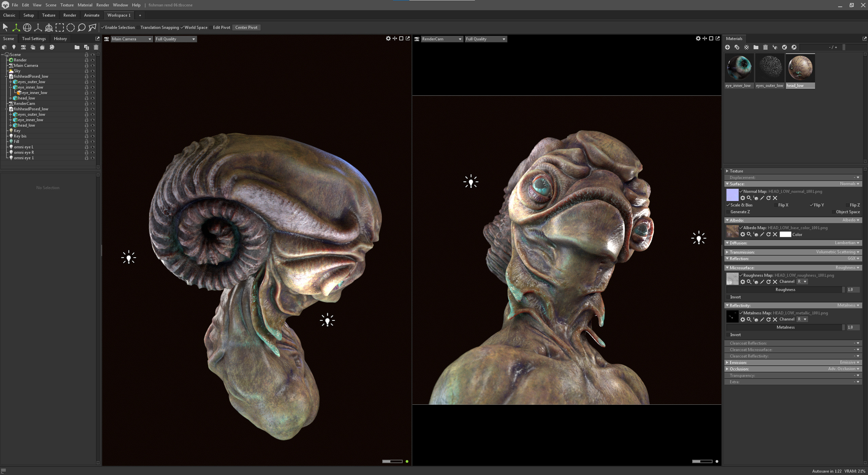868x475 pixels.
Task: Open the File menu
Action: tap(15, 5)
